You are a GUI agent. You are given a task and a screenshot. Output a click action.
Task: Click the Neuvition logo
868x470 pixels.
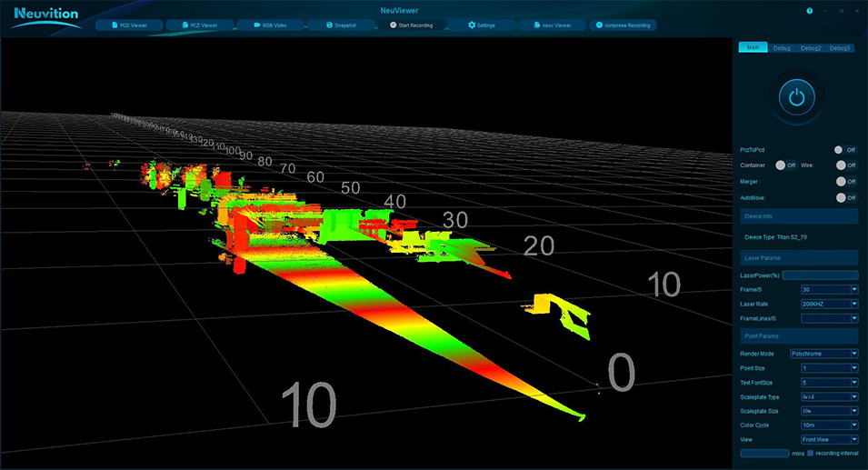tap(46, 16)
